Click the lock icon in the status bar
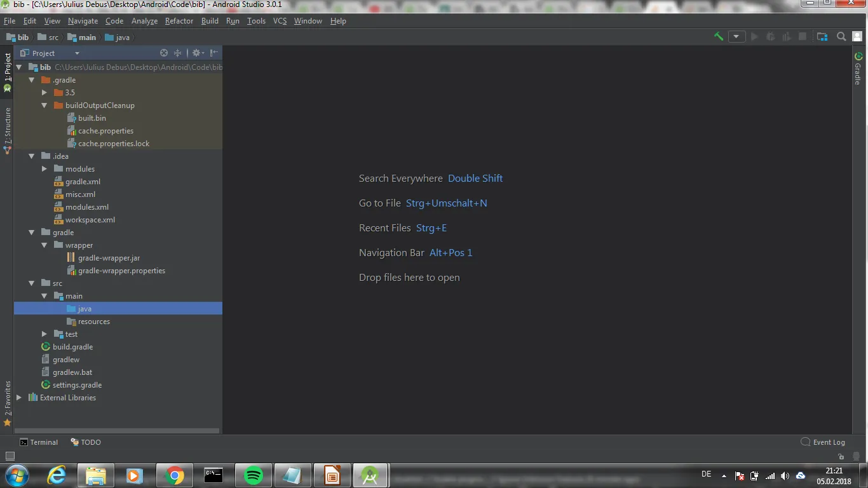The height and width of the screenshot is (488, 868). (841, 456)
